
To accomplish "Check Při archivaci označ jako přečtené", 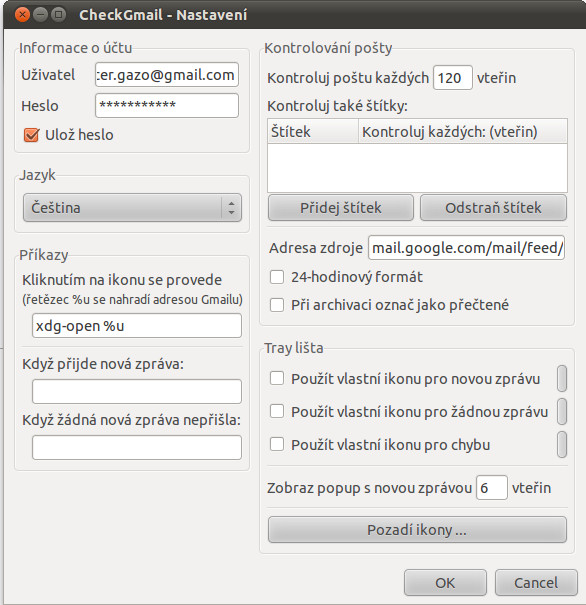I will point(277,305).
